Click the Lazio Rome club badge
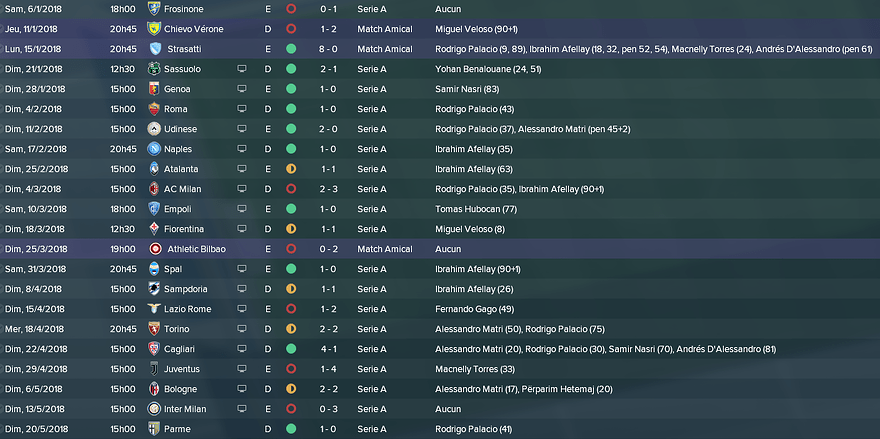Screen dimensions: 880x439 click(154, 309)
